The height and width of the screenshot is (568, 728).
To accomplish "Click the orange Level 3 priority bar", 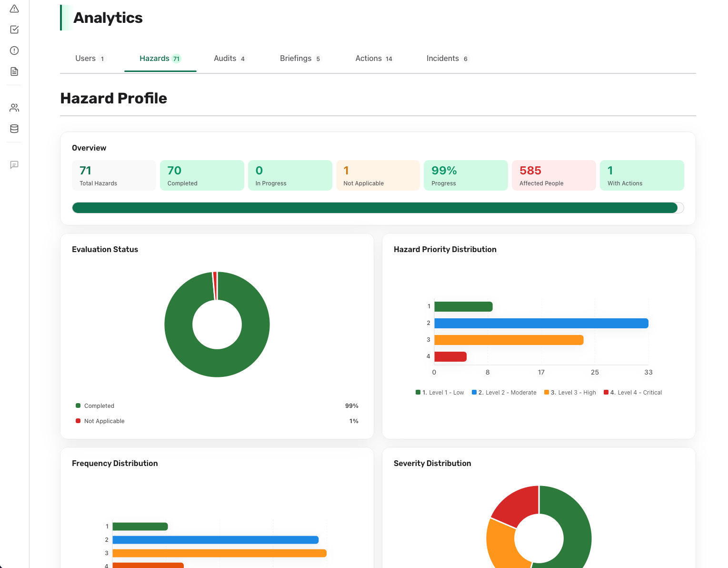I will pyautogui.click(x=509, y=340).
